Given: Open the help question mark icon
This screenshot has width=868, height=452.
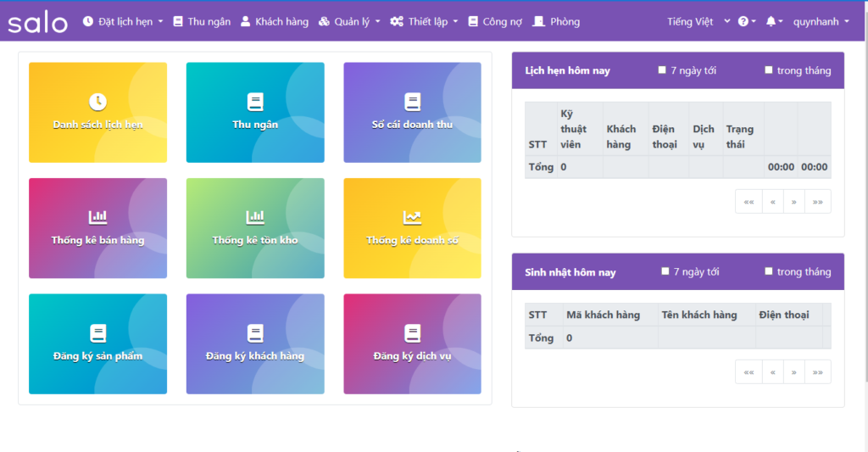Looking at the screenshot, I should (743, 21).
